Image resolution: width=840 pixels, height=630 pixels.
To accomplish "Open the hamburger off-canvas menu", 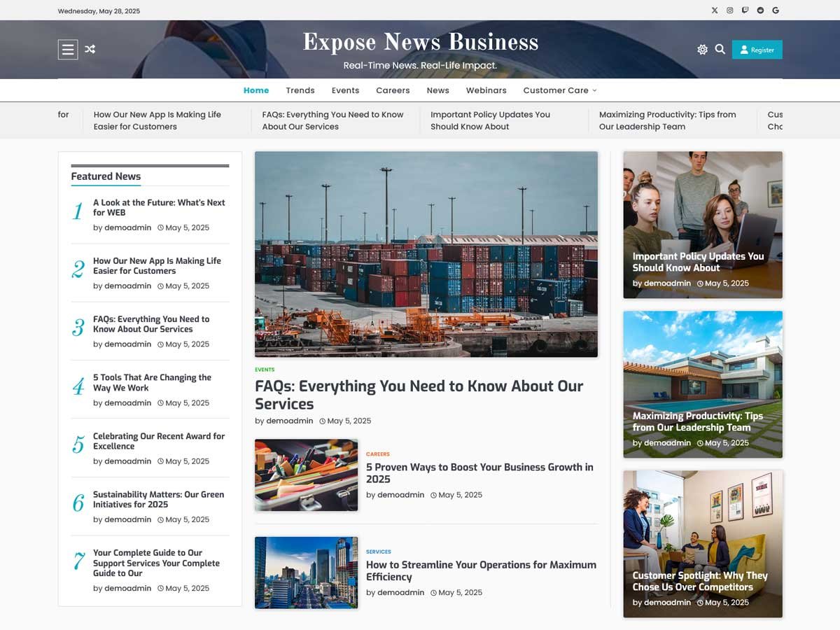I will coord(68,49).
